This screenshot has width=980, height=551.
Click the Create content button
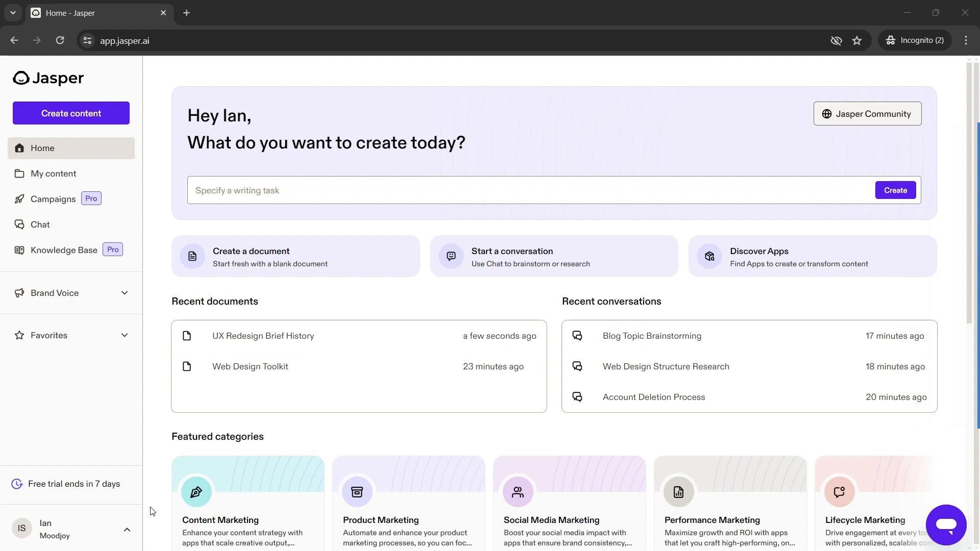70,113
